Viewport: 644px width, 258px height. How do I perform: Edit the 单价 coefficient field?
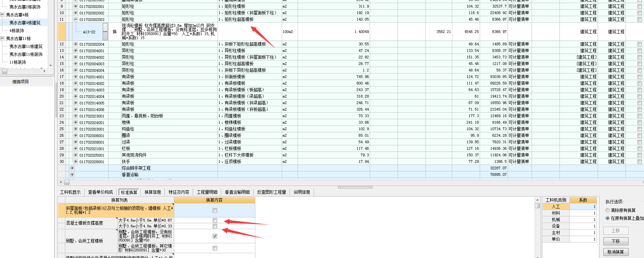tap(583, 239)
